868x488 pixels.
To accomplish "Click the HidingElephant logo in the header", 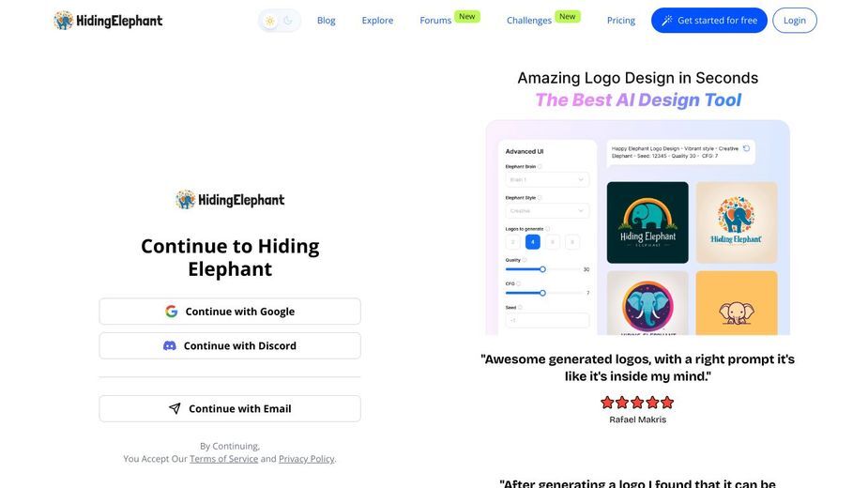I will [108, 21].
